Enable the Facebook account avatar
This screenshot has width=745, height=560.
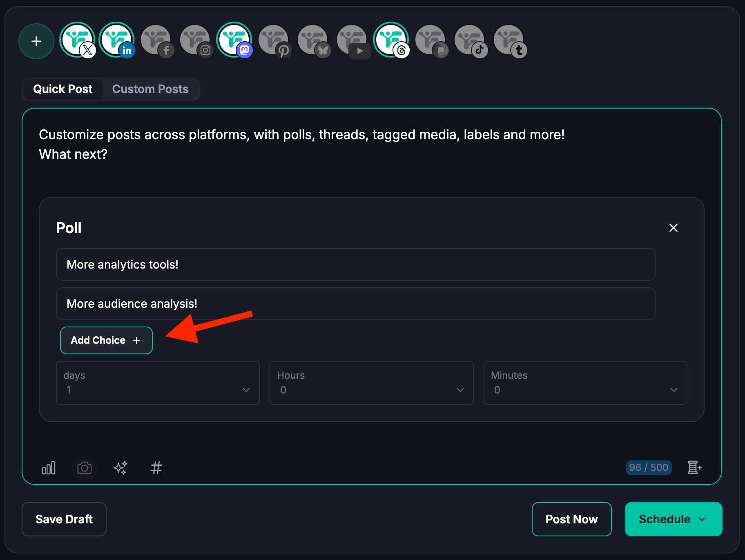click(156, 40)
